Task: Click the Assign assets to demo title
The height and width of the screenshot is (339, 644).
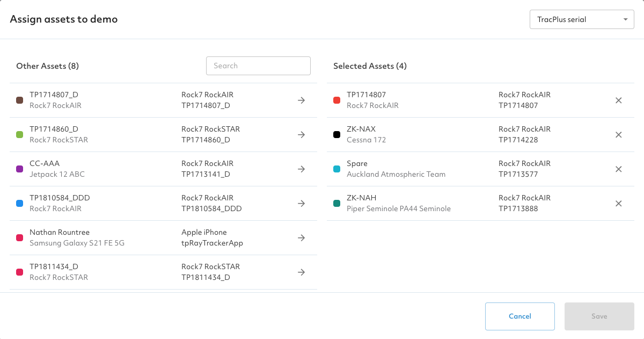Action: click(64, 19)
